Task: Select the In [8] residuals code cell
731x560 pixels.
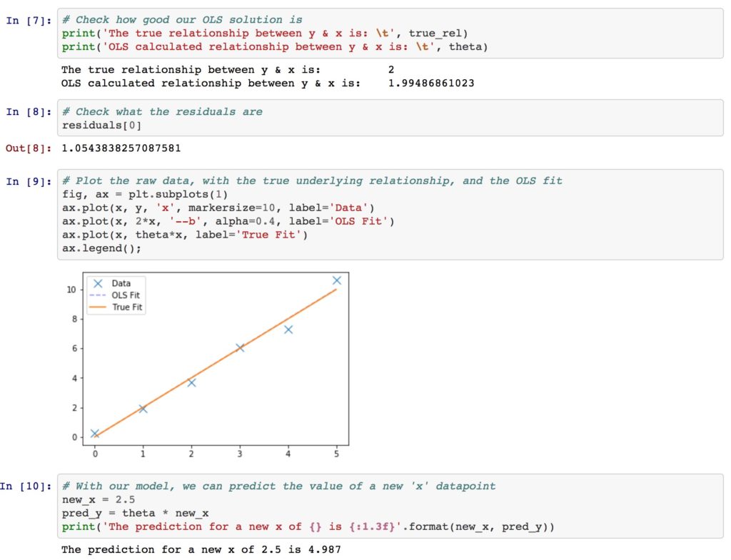Action: 390,118
